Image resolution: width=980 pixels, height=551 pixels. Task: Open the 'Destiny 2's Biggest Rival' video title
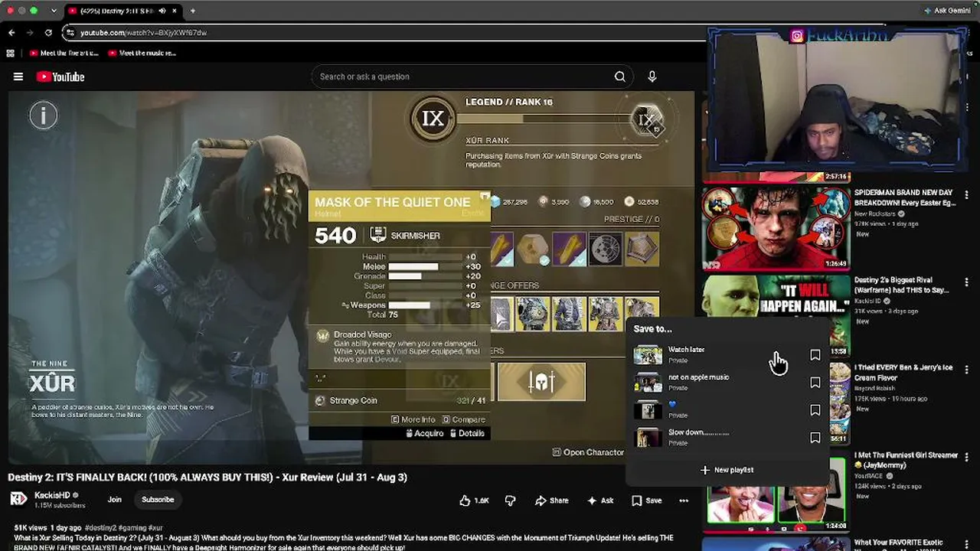point(902,285)
